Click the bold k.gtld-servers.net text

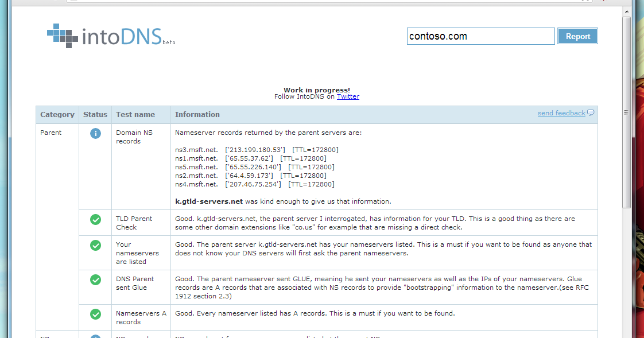pos(209,201)
